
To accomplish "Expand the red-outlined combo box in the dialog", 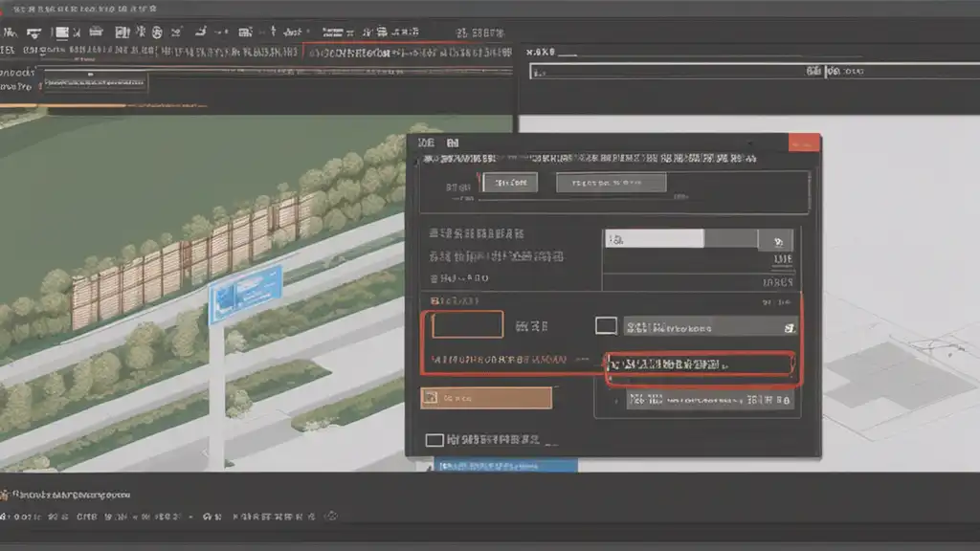I will tap(700, 364).
